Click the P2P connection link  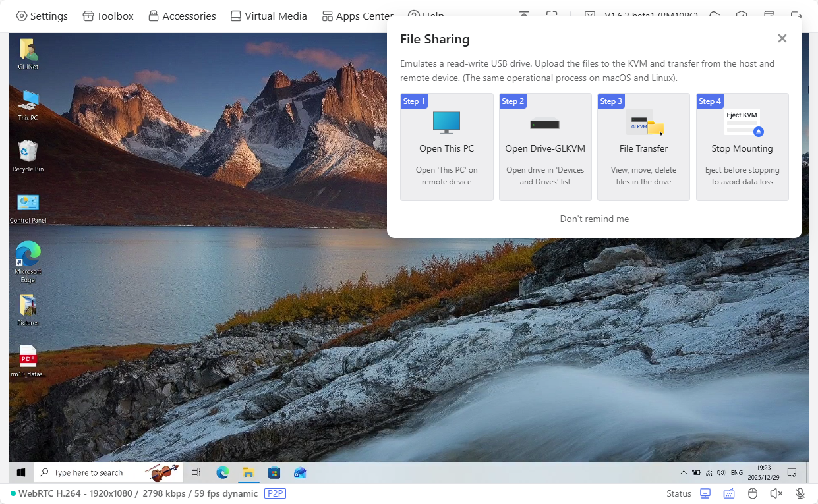(276, 493)
